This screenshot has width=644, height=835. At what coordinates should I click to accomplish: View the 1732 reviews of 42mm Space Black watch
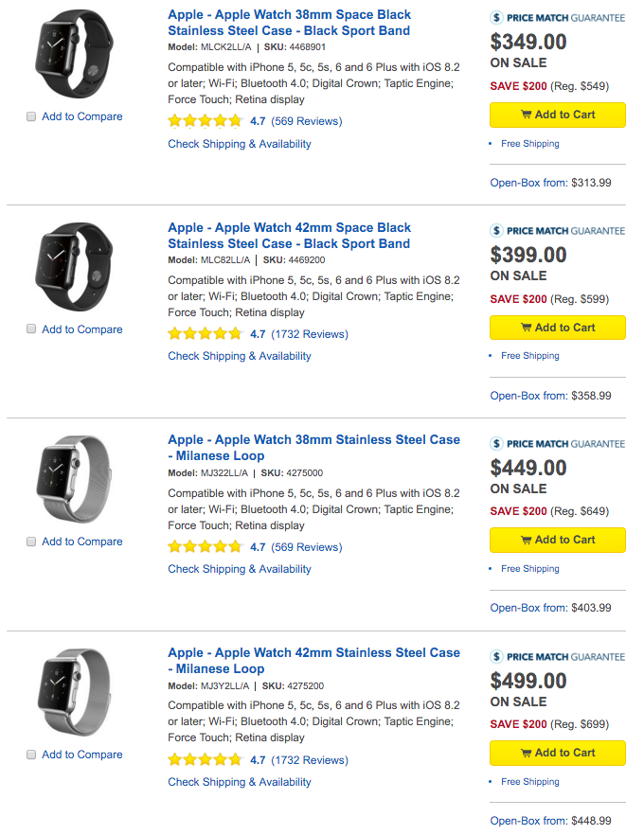tap(310, 334)
